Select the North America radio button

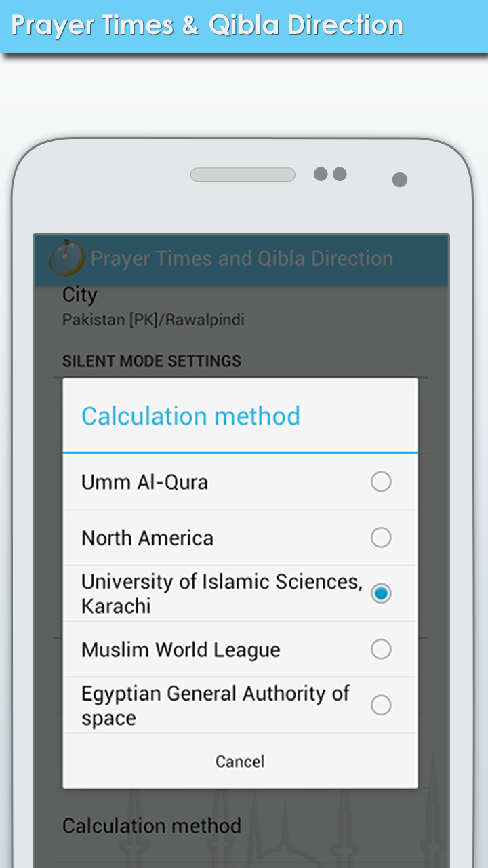[x=381, y=538]
